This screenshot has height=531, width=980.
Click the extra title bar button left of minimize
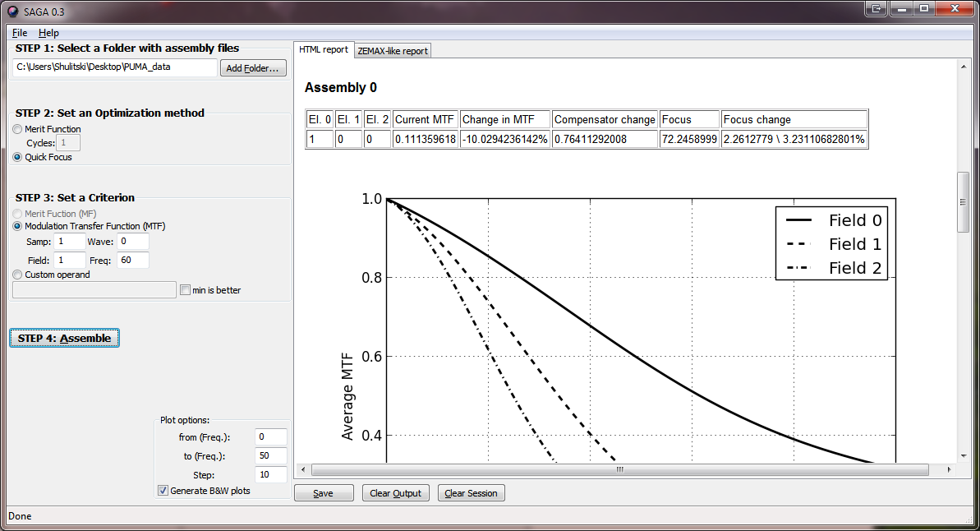876,9
